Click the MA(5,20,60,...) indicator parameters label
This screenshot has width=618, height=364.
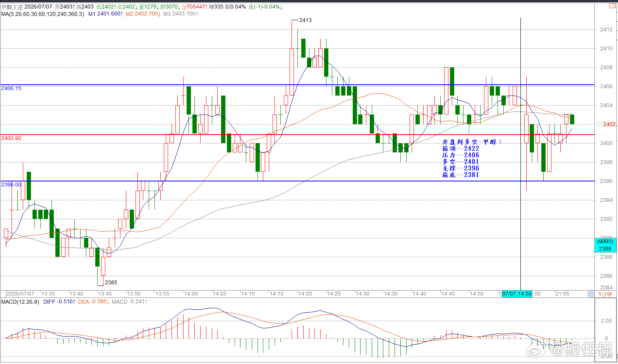[43, 14]
